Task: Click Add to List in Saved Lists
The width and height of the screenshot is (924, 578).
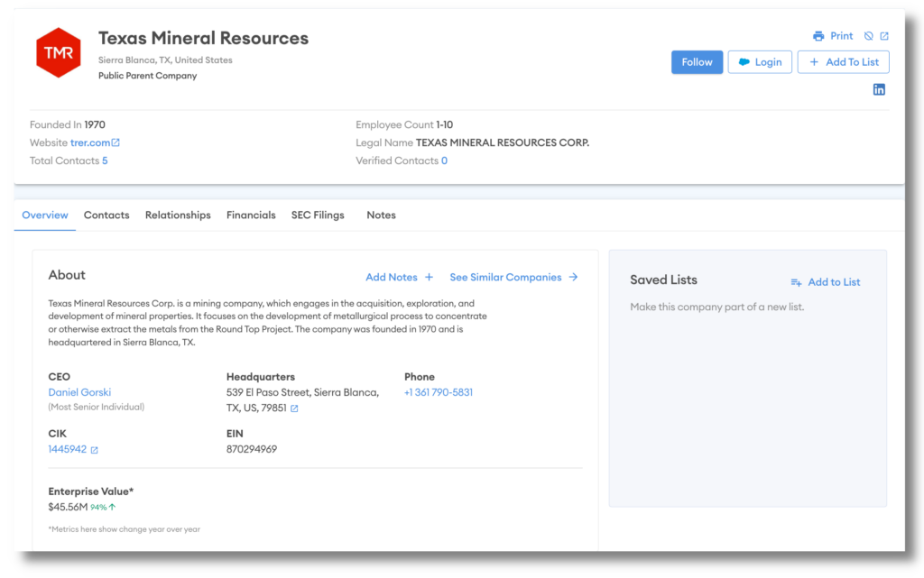Action: pos(834,282)
